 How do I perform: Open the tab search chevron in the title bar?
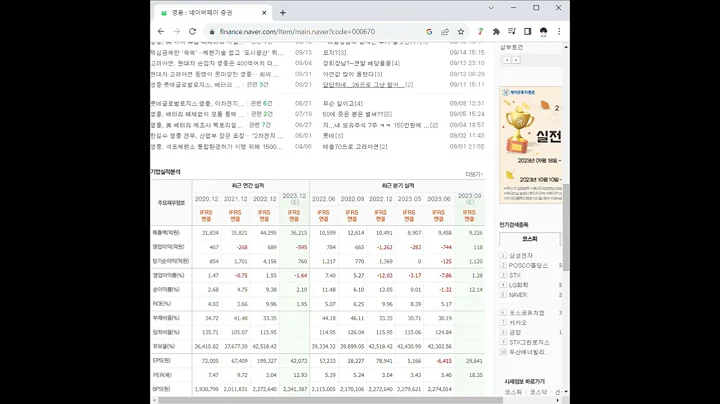[x=491, y=8]
